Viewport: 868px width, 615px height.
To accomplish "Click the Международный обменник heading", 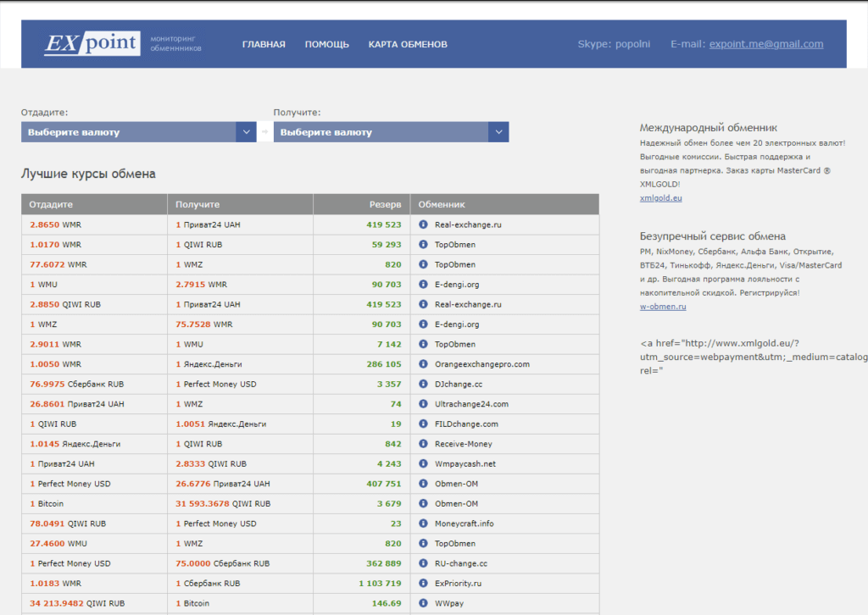I will (709, 128).
